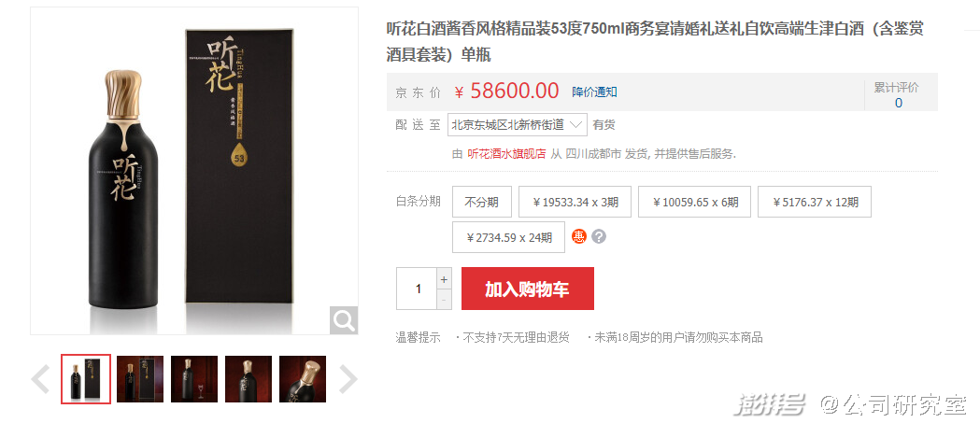Open the 降价通知 price alert link
Viewport: 980px width, 423px height.
pyautogui.click(x=594, y=92)
